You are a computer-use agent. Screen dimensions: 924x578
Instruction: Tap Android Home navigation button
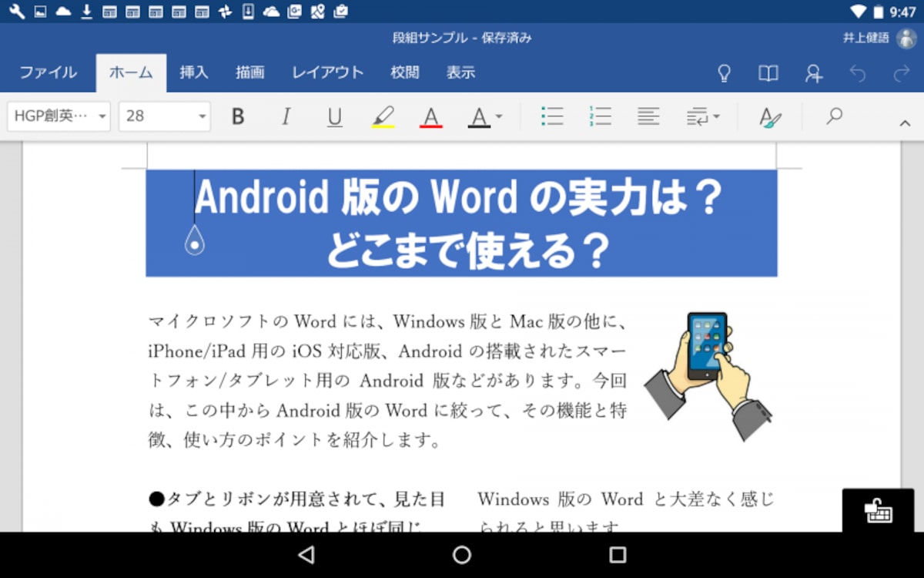click(x=462, y=555)
